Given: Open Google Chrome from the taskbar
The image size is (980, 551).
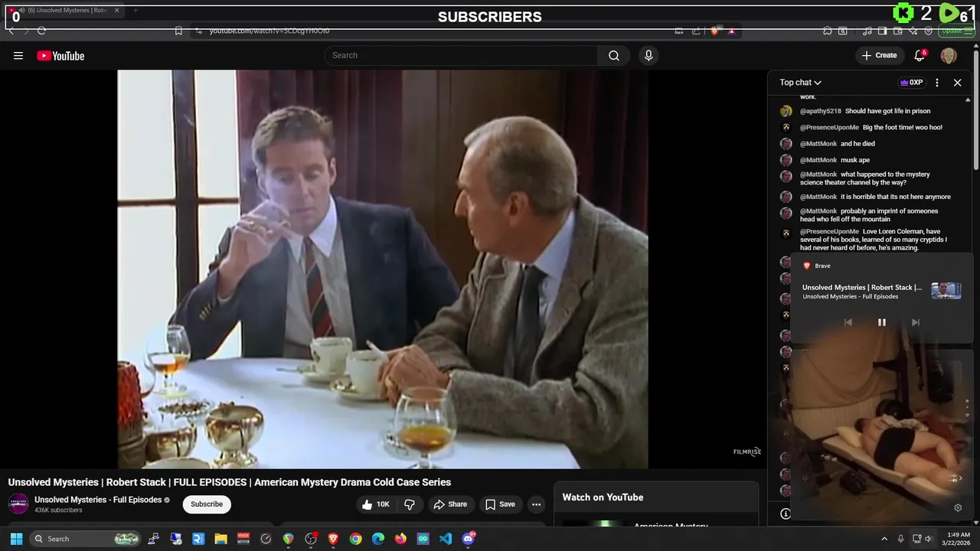Looking at the screenshot, I should [x=355, y=539].
